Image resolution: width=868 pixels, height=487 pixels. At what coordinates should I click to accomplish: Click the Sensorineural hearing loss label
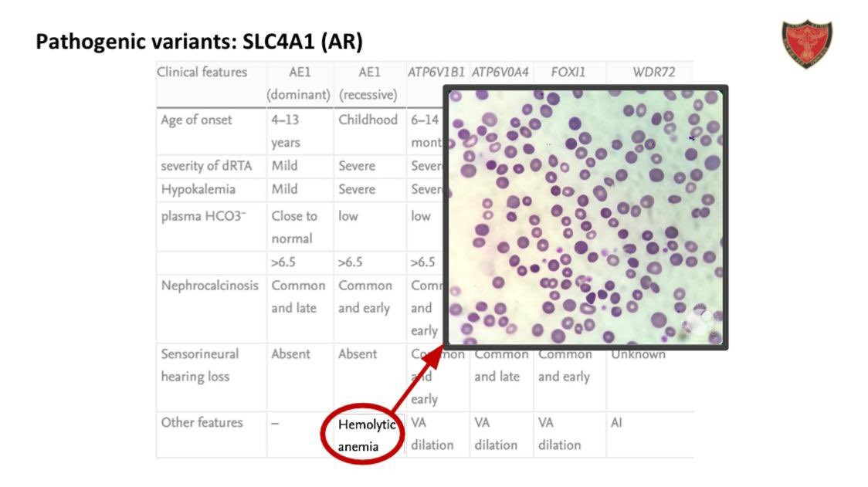click(x=200, y=365)
